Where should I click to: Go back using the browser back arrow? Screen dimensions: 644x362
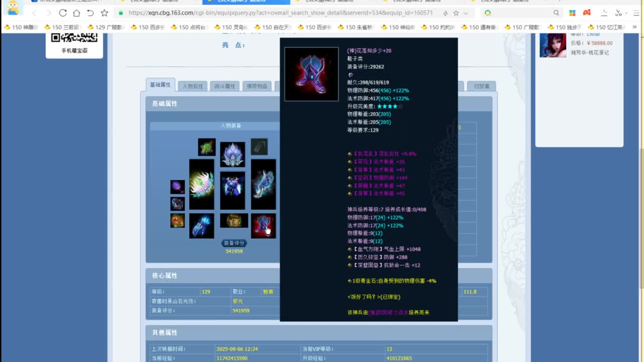34,13
